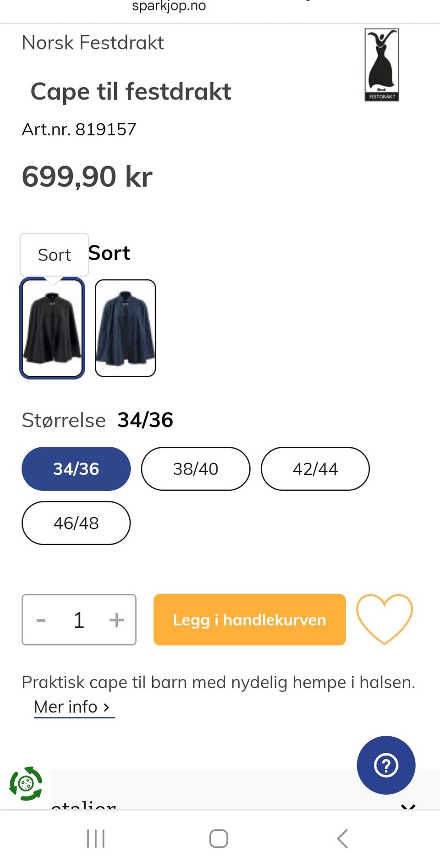
Task: Select the black cape color thumbnail
Action: (x=52, y=328)
